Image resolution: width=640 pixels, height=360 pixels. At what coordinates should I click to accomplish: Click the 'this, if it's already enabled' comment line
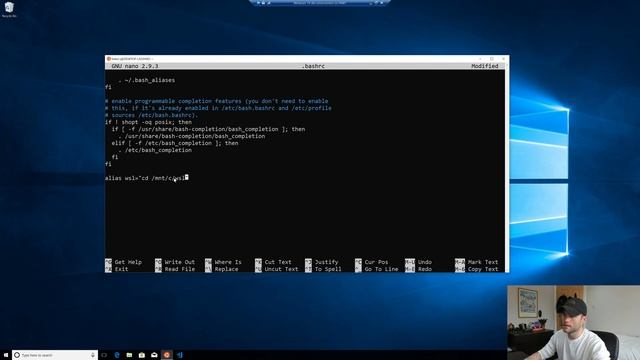[218, 108]
